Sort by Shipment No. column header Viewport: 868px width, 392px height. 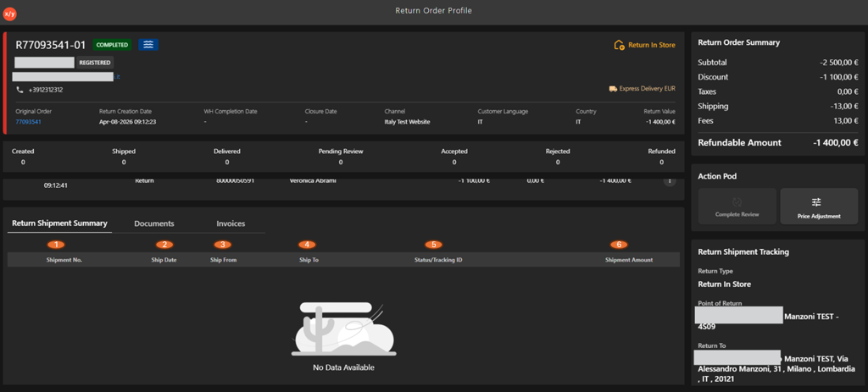tap(64, 260)
